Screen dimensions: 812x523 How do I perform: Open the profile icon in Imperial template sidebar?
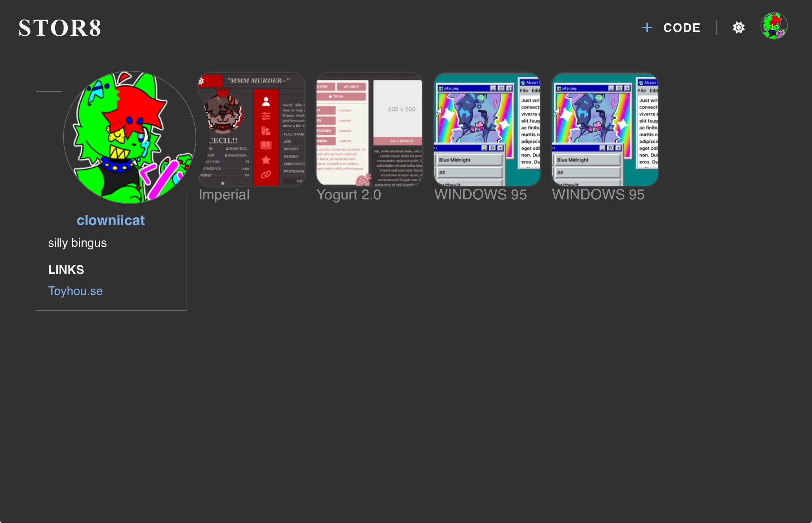tap(266, 102)
